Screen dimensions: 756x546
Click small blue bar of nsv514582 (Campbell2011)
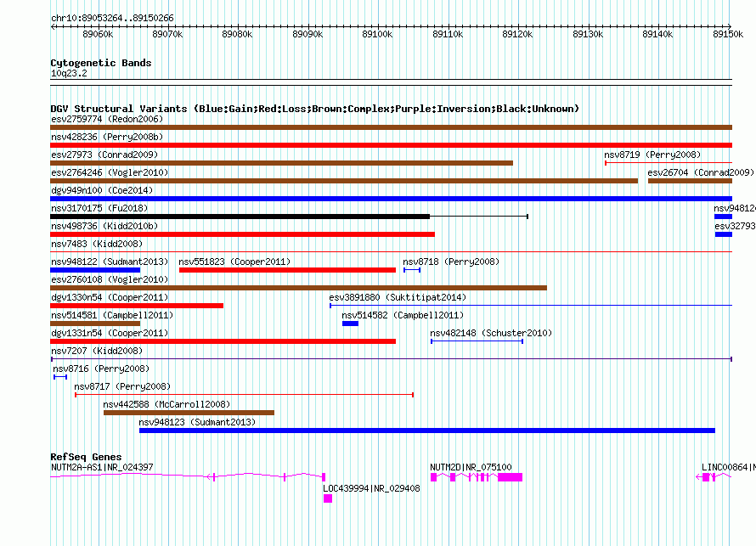click(x=350, y=324)
